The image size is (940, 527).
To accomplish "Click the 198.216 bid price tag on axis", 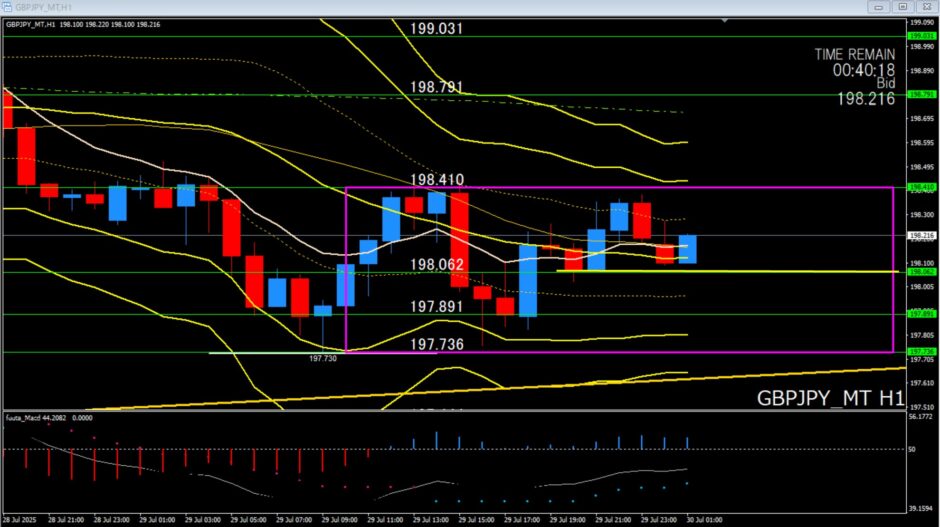I will pos(920,236).
